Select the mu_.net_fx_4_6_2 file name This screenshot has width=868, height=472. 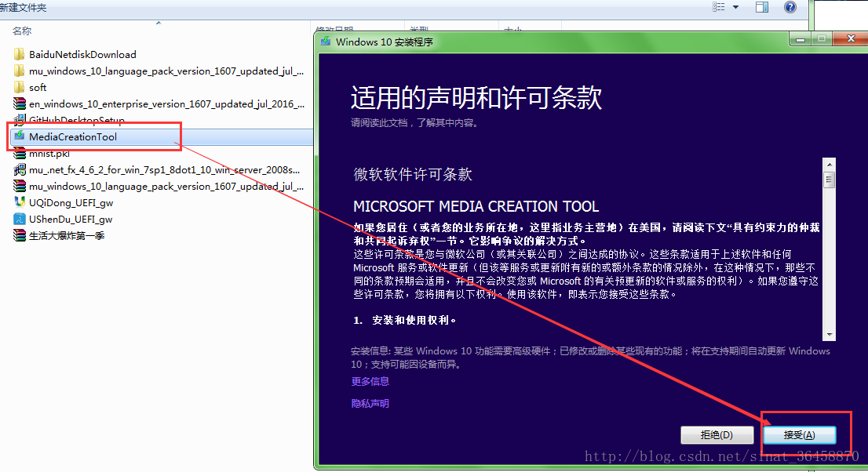[164, 170]
